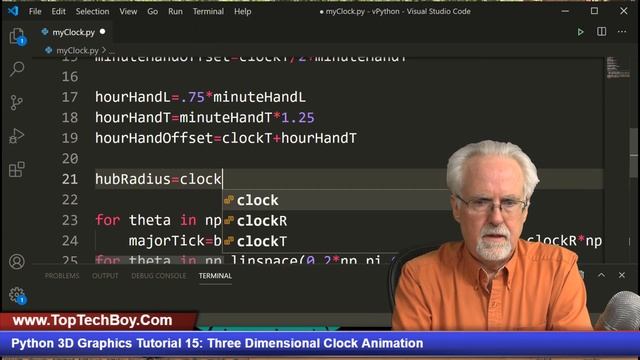The width and height of the screenshot is (640, 360).
Task: Place cursor after hubRadius=clock text
Action: coord(222,179)
